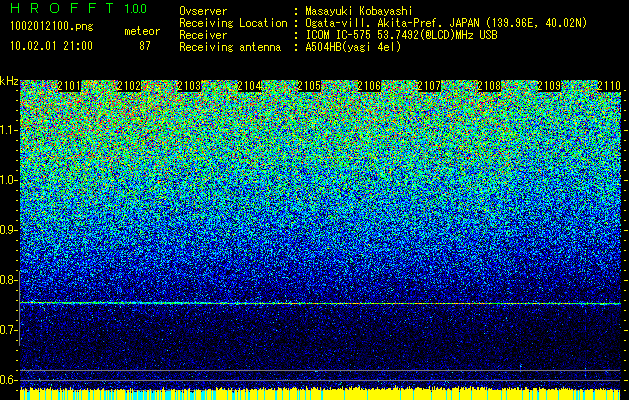This screenshot has width=629, height=400.
Task: Click the meteor count value 87
Action: [x=144, y=46]
